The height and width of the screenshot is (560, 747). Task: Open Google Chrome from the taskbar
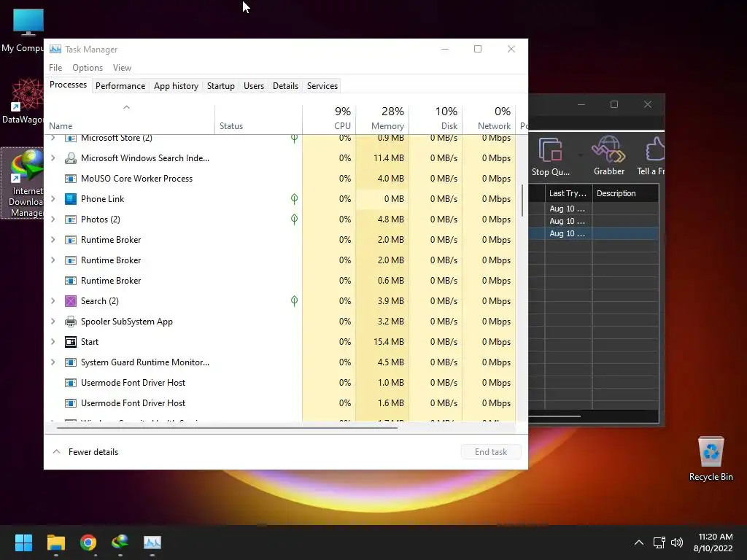[x=88, y=542]
